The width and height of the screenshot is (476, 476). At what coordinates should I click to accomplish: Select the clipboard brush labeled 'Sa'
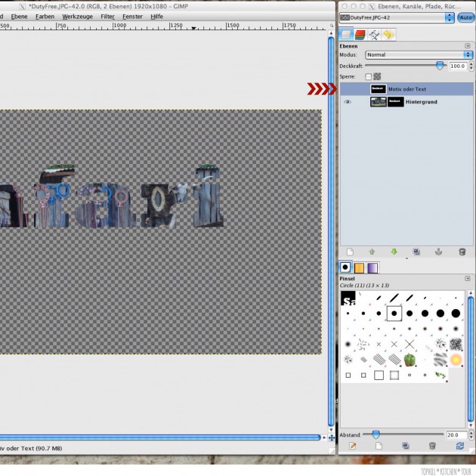348,298
